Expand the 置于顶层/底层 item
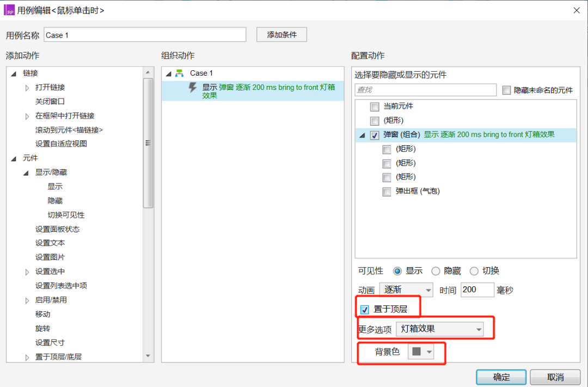Screen dimensions: 588x387 click(x=27, y=358)
